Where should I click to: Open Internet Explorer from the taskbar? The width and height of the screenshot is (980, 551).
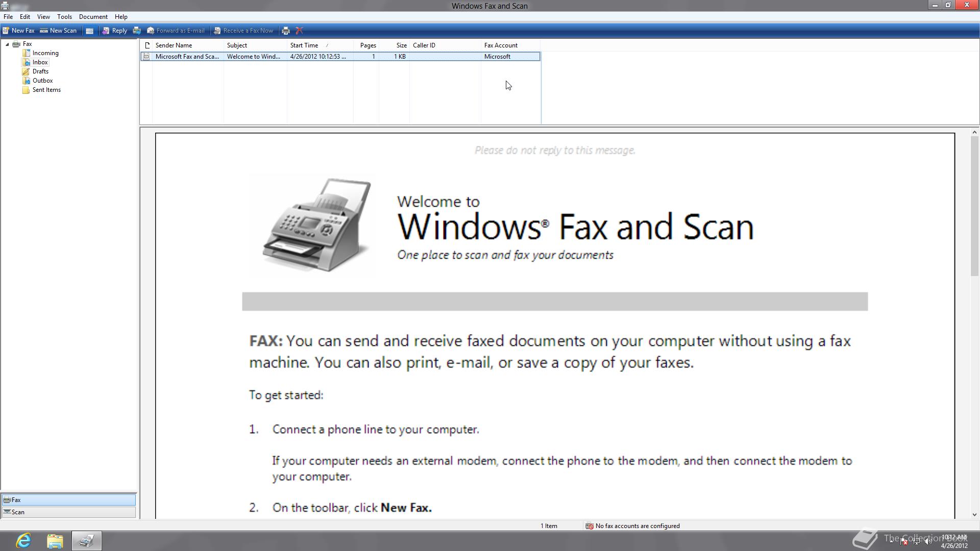point(23,541)
